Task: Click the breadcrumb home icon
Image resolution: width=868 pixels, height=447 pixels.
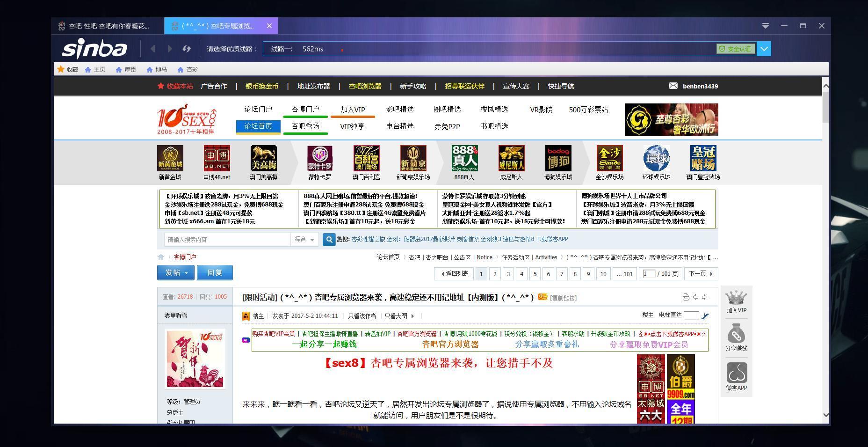Action: [161, 257]
